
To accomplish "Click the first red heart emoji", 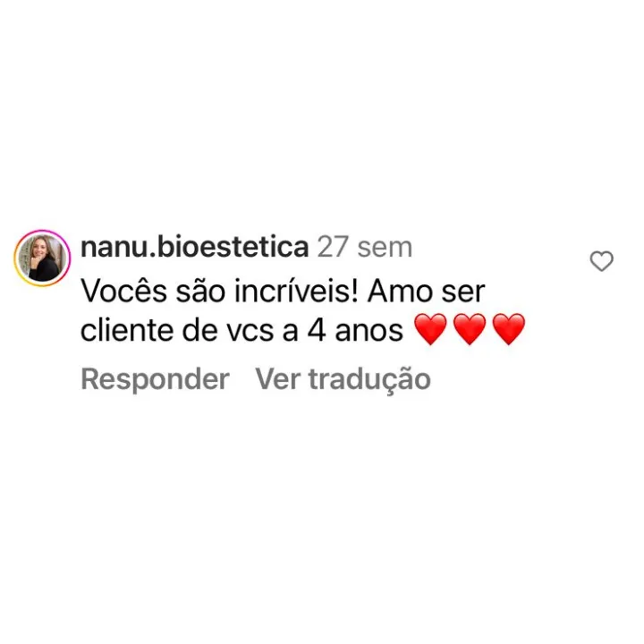I will click(430, 329).
